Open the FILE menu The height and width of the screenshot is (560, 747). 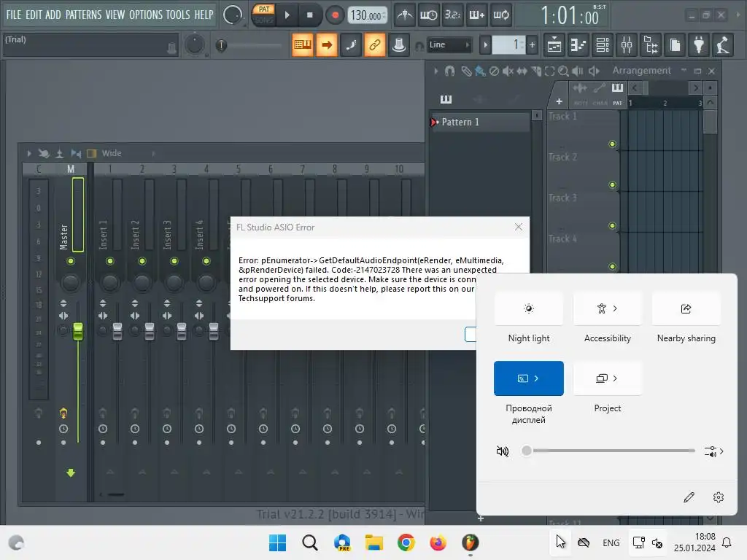coord(14,15)
